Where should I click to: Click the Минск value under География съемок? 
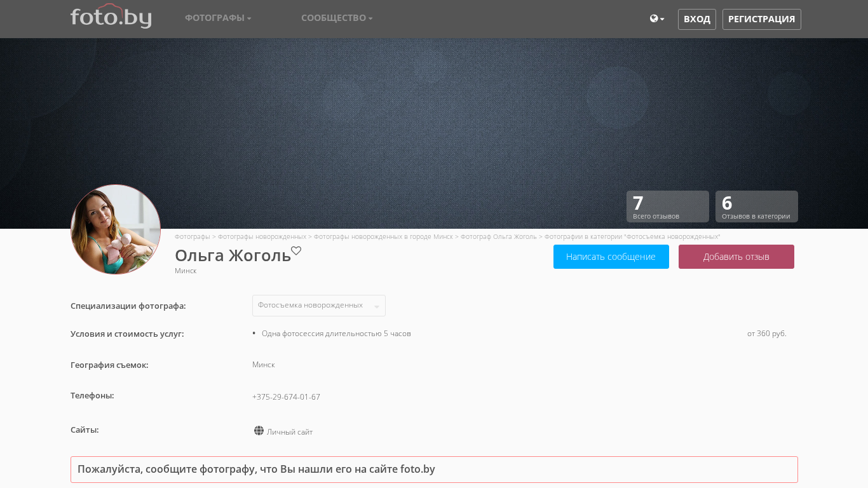coord(263,365)
